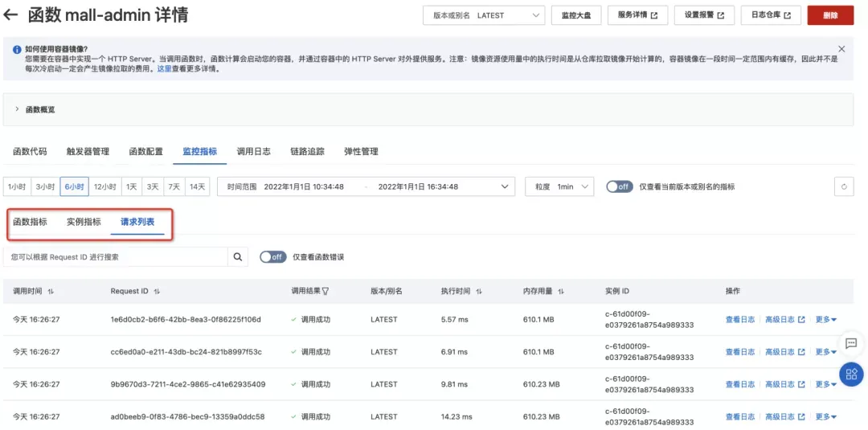Go back using the left arrow icon
868x430 pixels.
tap(11, 15)
